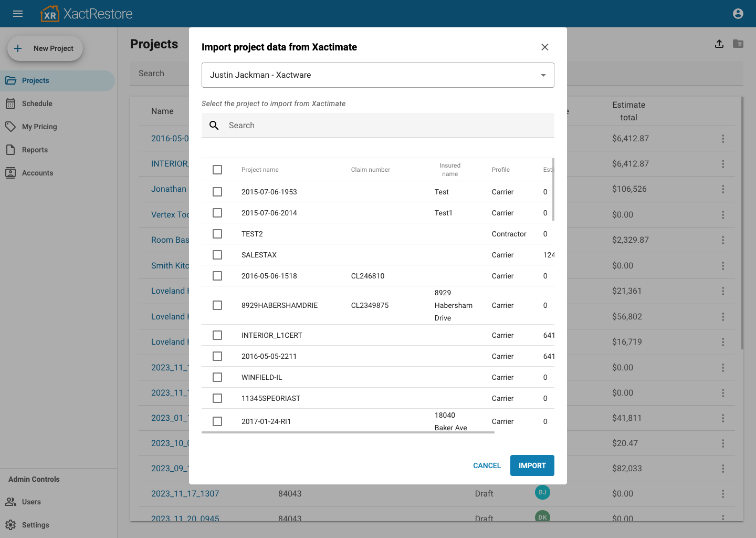756x538 pixels.
Task: Open My Pricing in sidebar
Action: click(57, 127)
